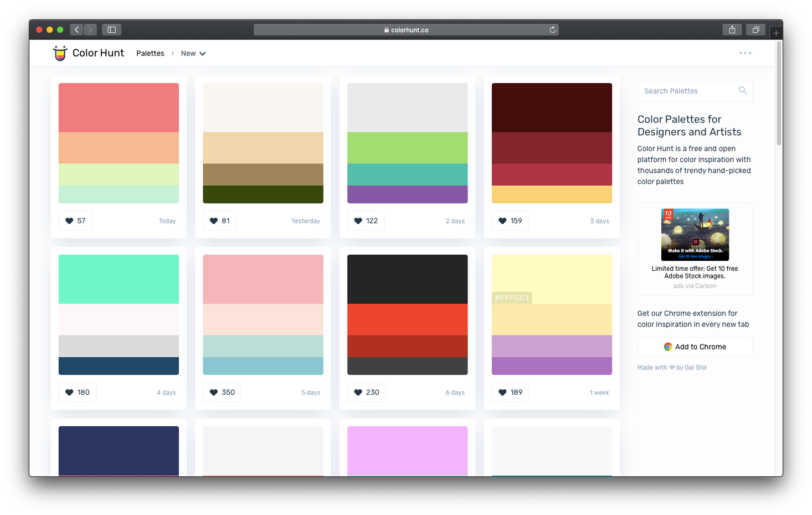Screen dimensions: 812x515
Task: Like the palette with 81 likes
Action: (x=219, y=221)
